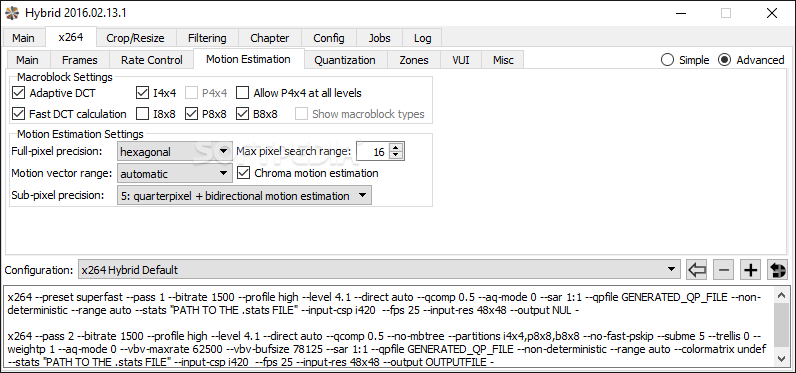
Task: Click inside the x264 command line text box
Action: 389,327
